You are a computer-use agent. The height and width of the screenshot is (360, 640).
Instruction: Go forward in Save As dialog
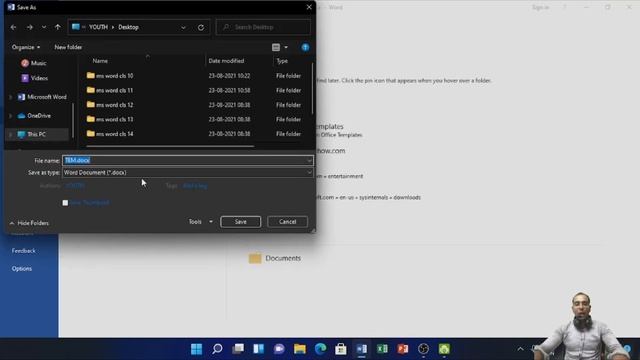pyautogui.click(x=29, y=27)
